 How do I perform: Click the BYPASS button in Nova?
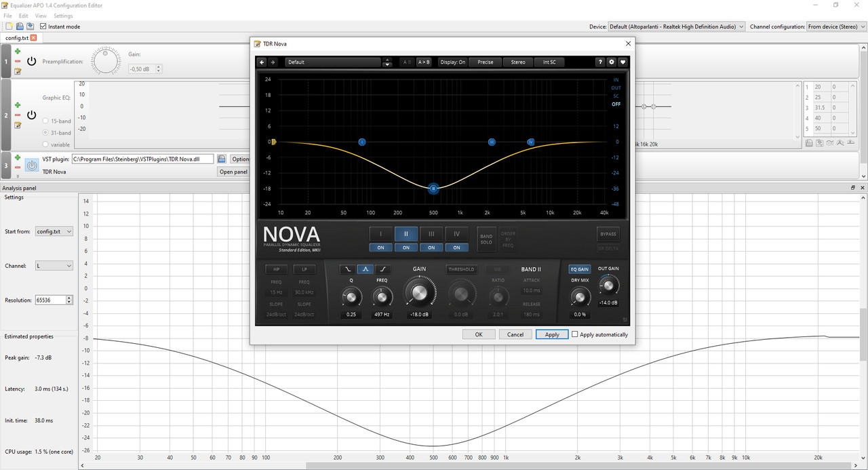[x=608, y=234]
